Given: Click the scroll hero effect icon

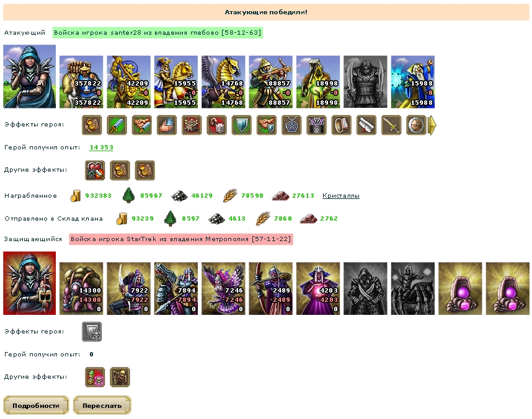Looking at the screenshot, I should pyautogui.click(x=367, y=125).
